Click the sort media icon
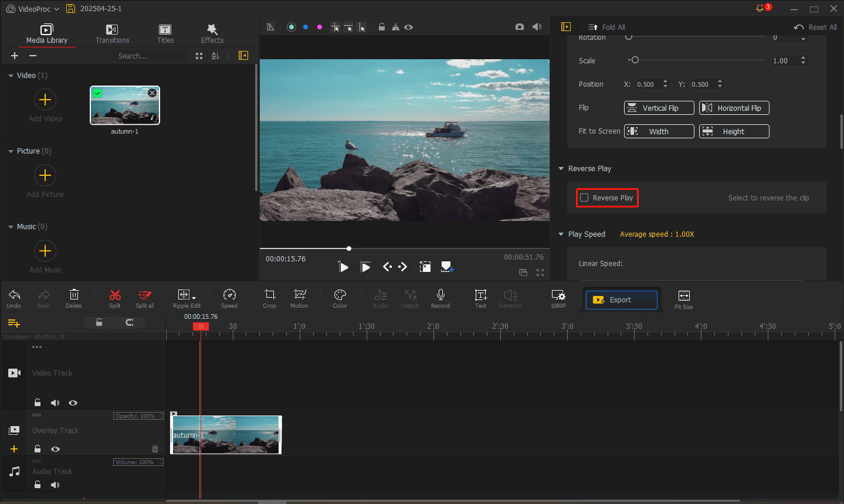This screenshot has width=844, height=504. tap(215, 56)
